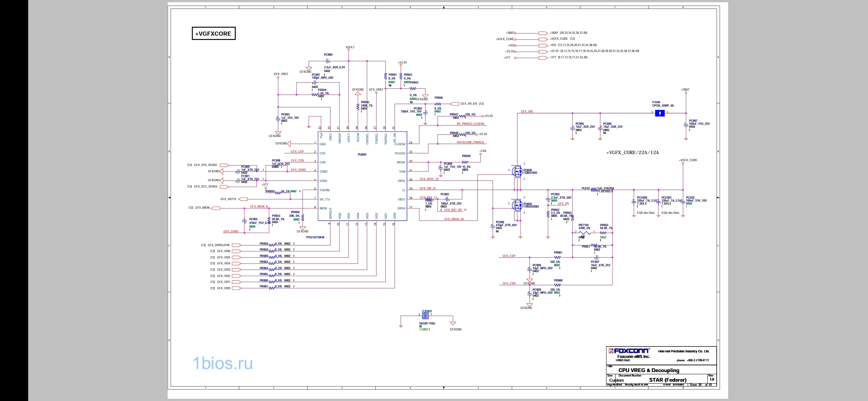Viewport: 868px width, 401px height.
Task: Select the +VGFXCORE title box
Action: tap(214, 33)
